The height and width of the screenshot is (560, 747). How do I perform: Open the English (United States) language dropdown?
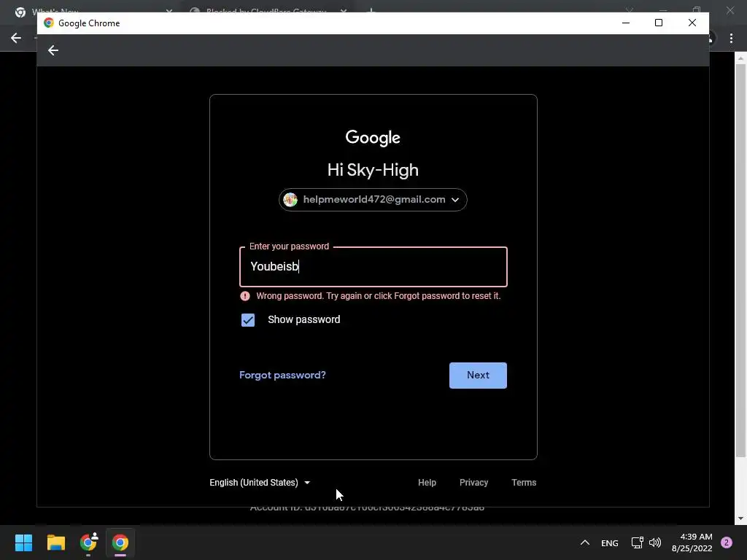tap(260, 483)
